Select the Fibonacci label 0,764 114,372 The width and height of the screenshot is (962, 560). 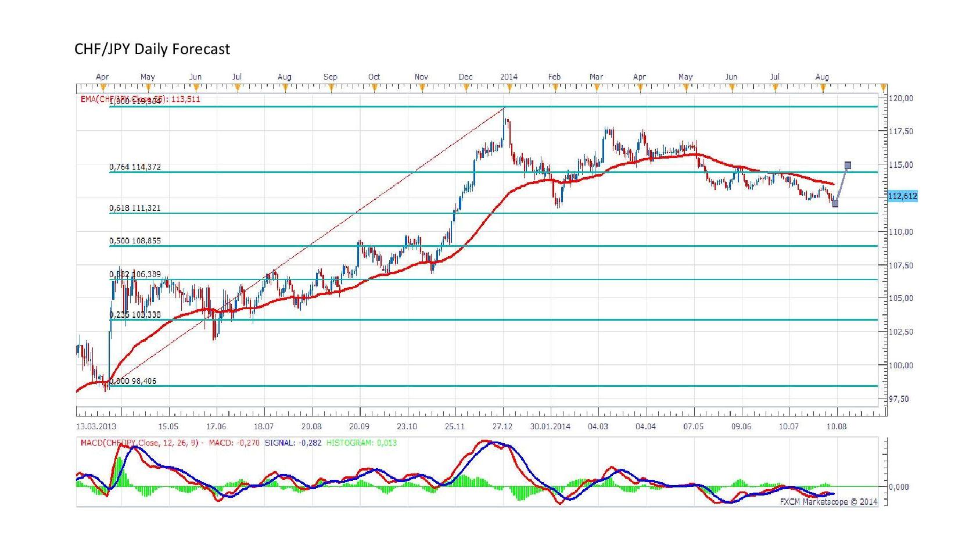pos(135,167)
